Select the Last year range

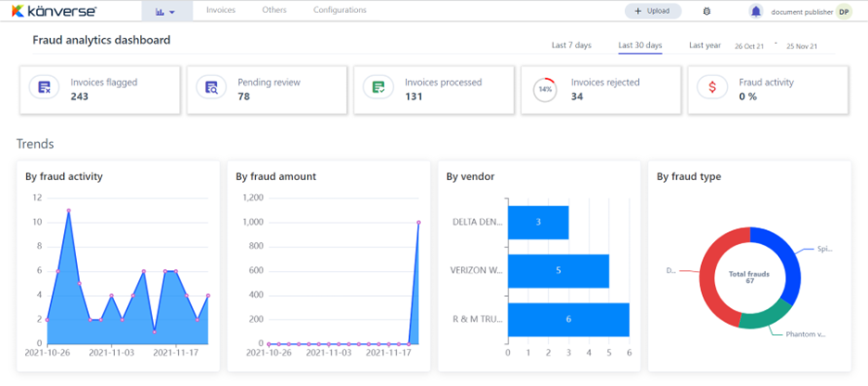705,45
